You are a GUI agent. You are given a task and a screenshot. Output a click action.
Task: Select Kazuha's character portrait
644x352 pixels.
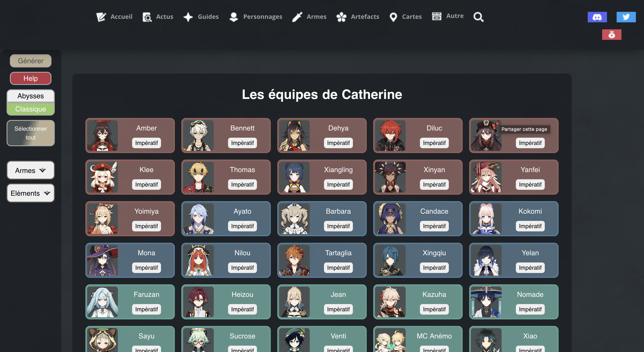(390, 302)
